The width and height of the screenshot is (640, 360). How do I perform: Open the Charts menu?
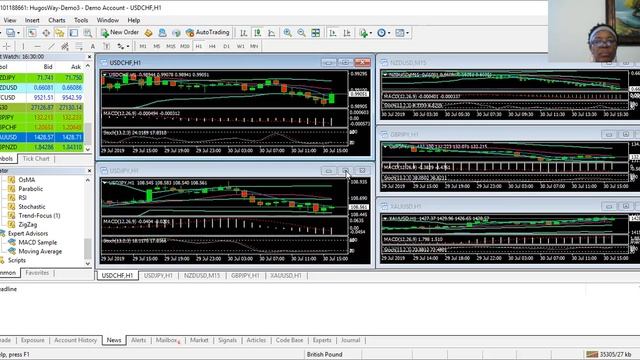pyautogui.click(x=57, y=20)
